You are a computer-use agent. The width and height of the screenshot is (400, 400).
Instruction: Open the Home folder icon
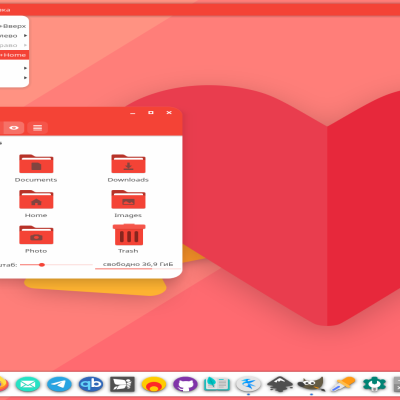pyautogui.click(x=36, y=199)
